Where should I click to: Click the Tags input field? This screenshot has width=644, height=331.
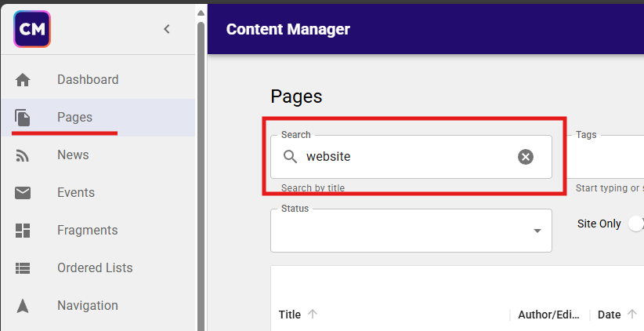tap(606, 157)
